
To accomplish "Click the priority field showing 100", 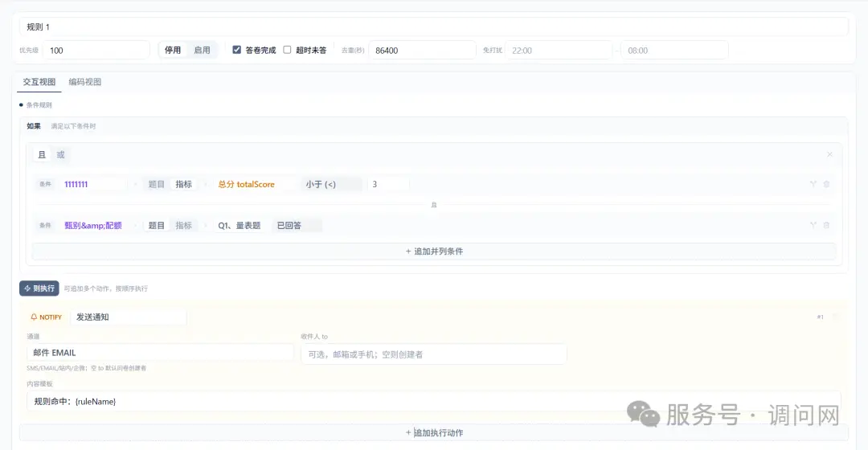I will pyautogui.click(x=96, y=51).
